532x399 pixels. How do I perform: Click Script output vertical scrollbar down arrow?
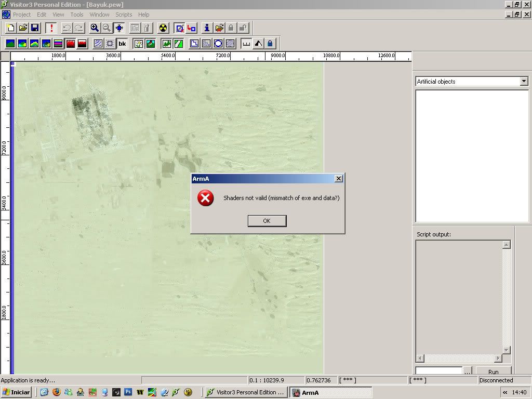pos(507,350)
